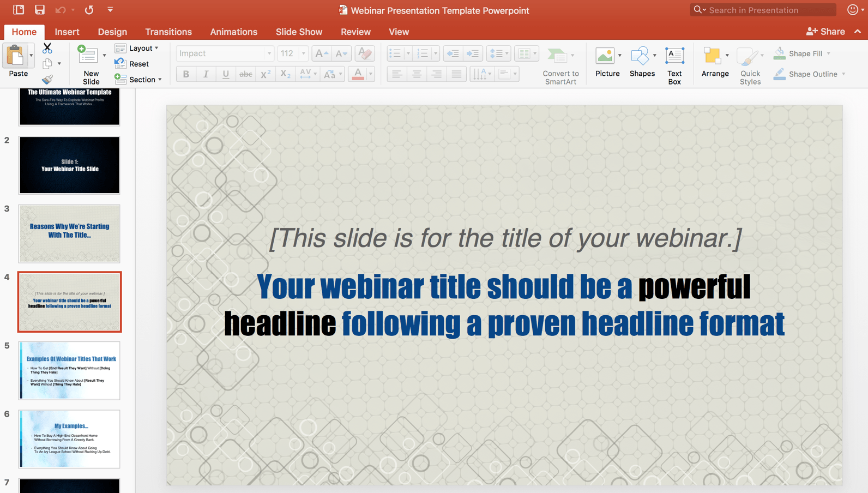Click the Paste clipboard icon

[x=15, y=56]
